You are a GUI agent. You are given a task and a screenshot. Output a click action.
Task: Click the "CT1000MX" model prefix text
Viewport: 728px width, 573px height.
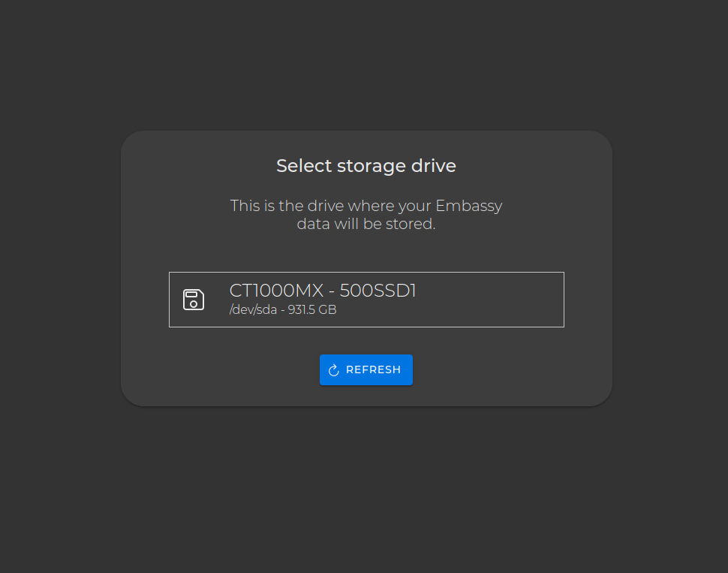tap(276, 291)
